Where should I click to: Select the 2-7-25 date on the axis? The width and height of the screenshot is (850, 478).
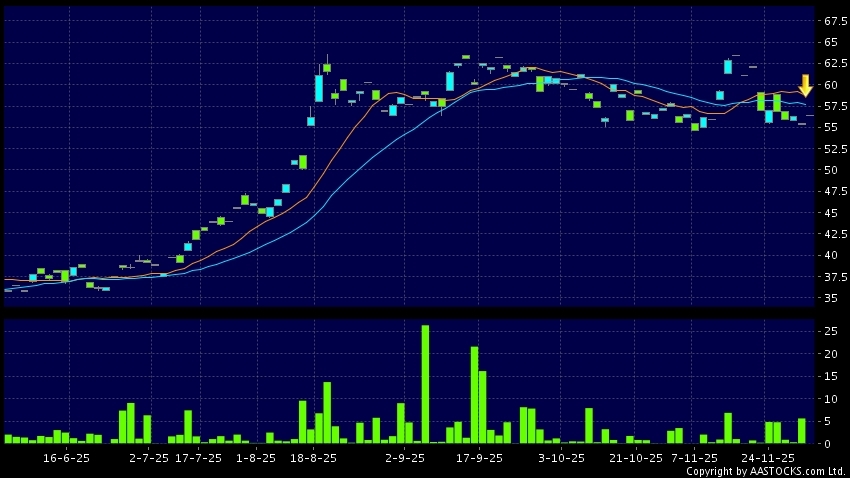[149, 457]
